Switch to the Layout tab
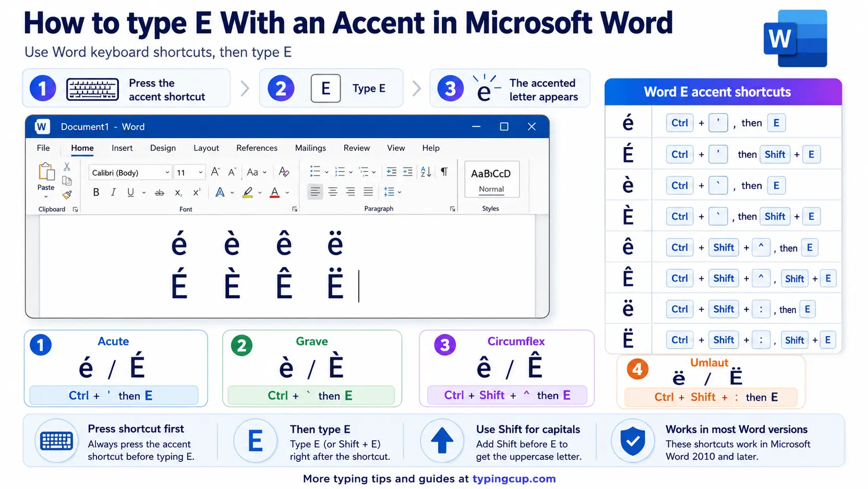 tap(206, 148)
